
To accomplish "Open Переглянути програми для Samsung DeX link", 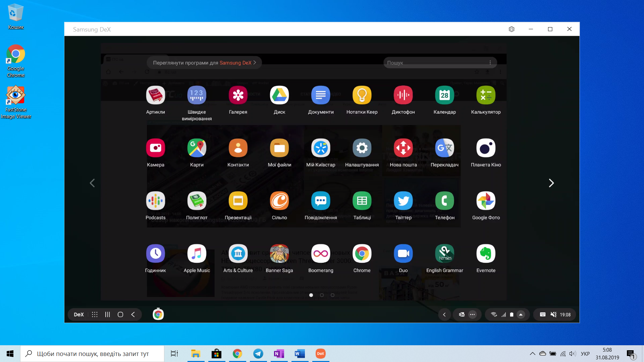I will [204, 63].
